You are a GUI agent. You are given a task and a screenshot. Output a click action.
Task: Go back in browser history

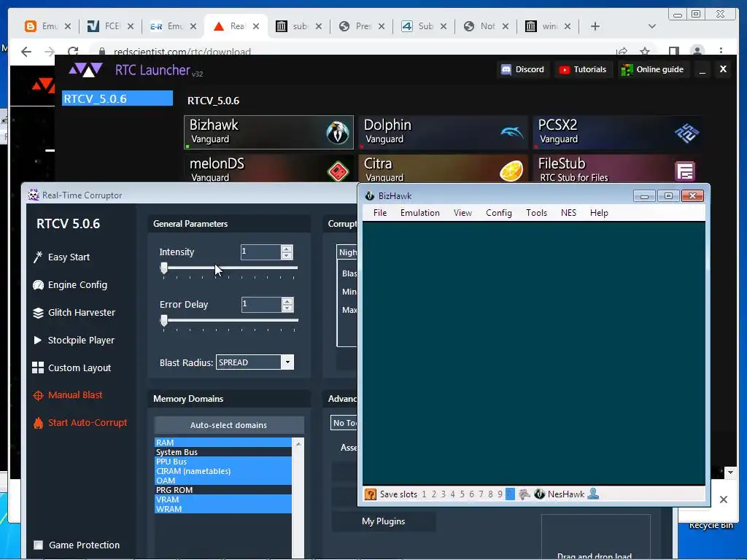26,52
